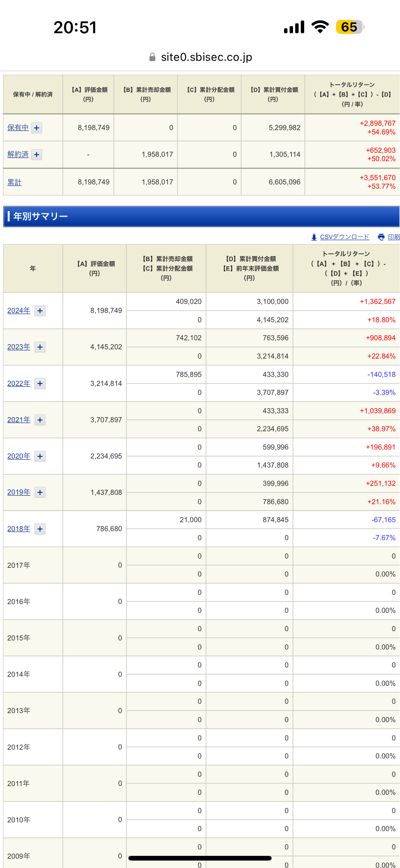Tap the Wi-Fi status icon
Screen dimensions: 400x868
coord(320,27)
